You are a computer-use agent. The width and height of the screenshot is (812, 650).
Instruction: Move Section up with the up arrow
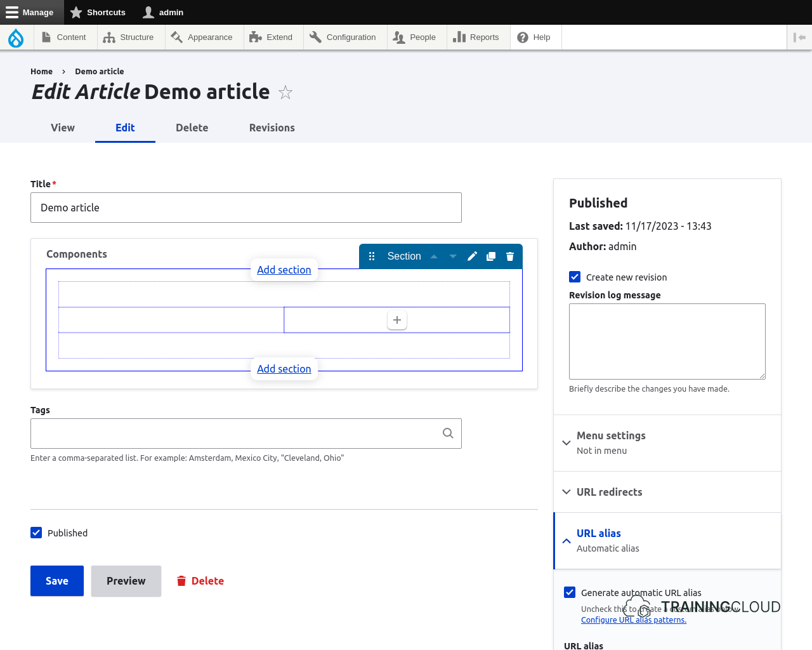click(x=434, y=256)
